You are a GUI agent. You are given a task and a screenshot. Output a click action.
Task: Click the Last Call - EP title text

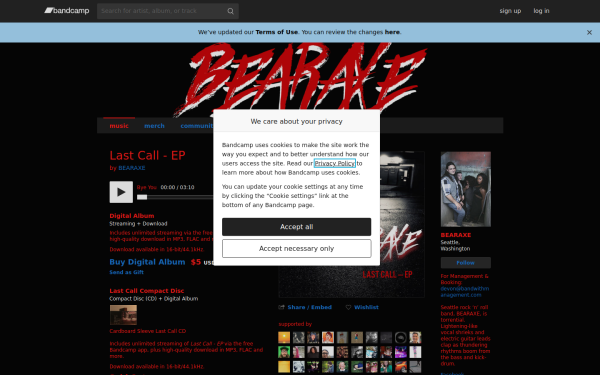point(147,155)
